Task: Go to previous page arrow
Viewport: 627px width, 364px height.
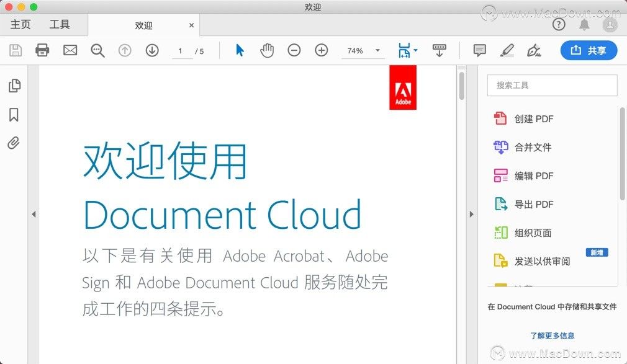Action: (x=125, y=50)
